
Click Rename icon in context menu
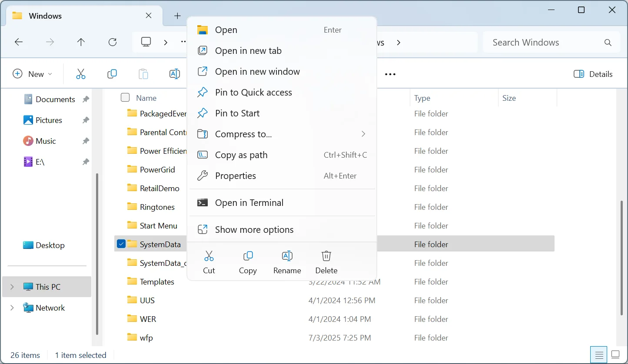(x=287, y=256)
